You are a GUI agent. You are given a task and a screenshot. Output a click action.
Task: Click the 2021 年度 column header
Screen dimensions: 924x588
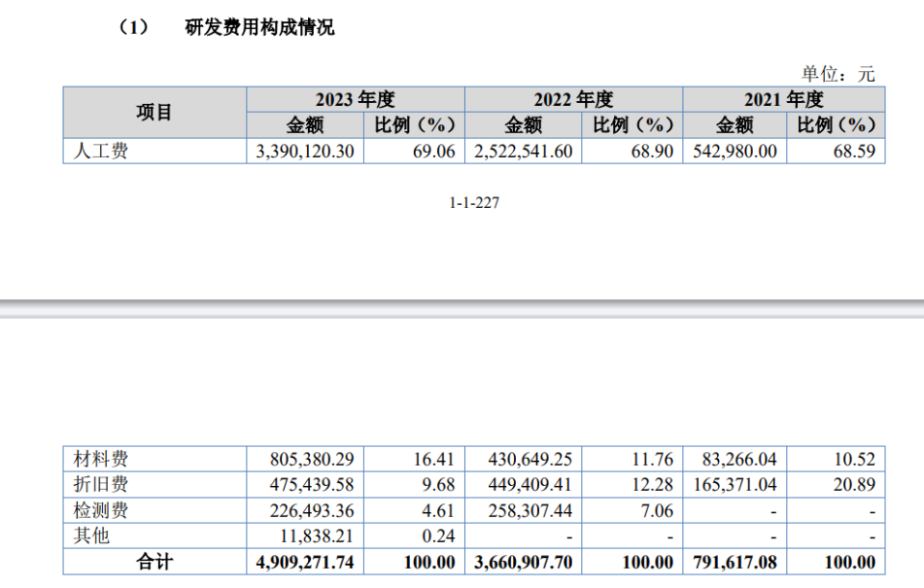[x=783, y=99]
